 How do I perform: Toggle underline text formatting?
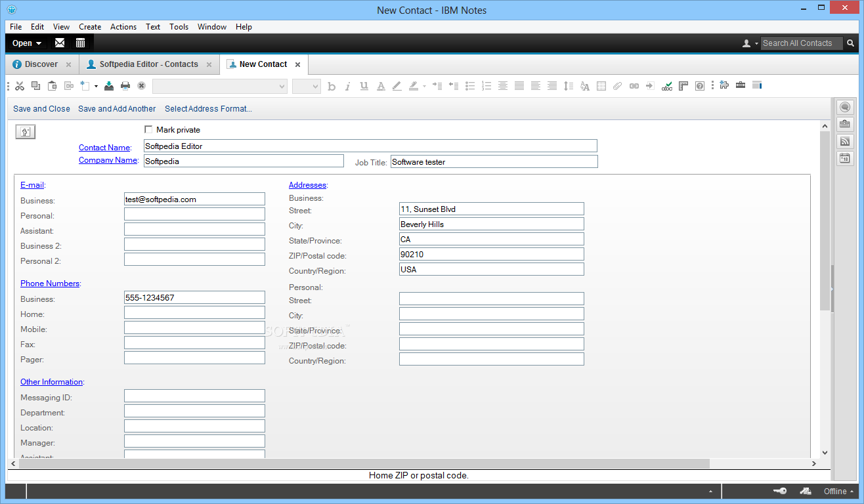point(364,86)
